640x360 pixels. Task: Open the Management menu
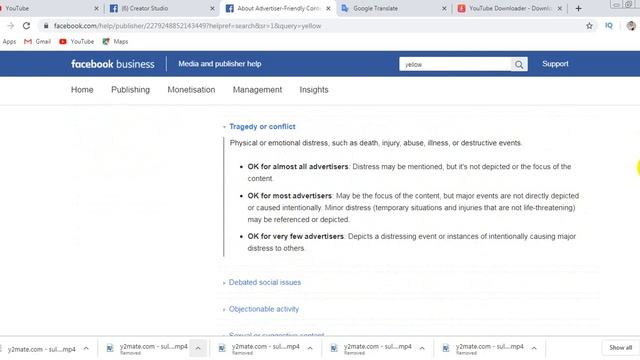coord(257,90)
